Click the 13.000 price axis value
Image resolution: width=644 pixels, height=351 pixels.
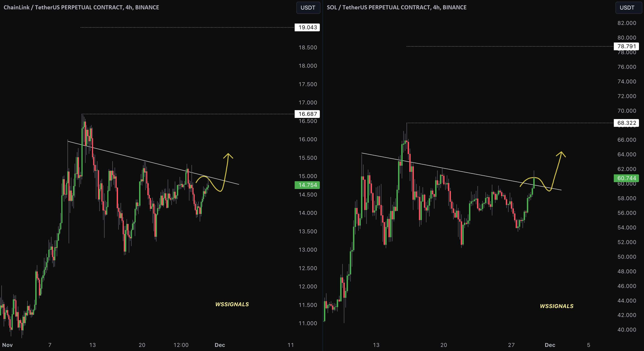click(x=308, y=250)
